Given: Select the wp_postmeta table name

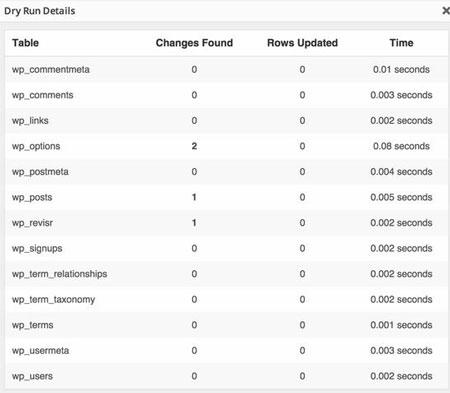Looking at the screenshot, I should click(x=40, y=172).
